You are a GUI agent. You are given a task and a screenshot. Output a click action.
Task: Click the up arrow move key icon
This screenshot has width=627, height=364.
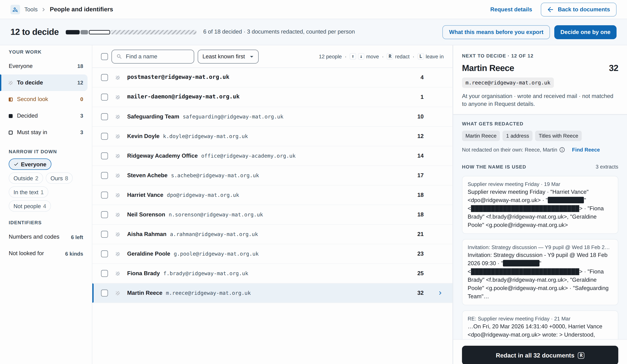pos(353,56)
